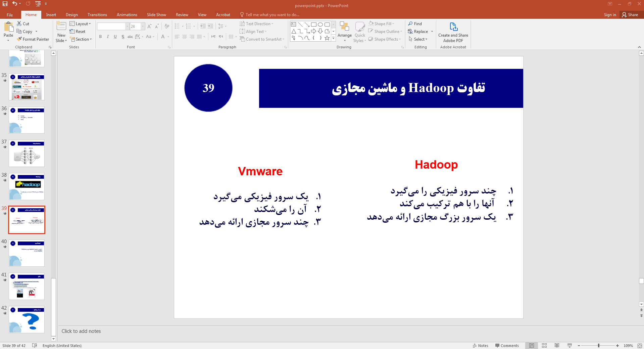Toggle Strikethrough formatting
The width and height of the screenshot is (644, 349).
click(x=130, y=37)
